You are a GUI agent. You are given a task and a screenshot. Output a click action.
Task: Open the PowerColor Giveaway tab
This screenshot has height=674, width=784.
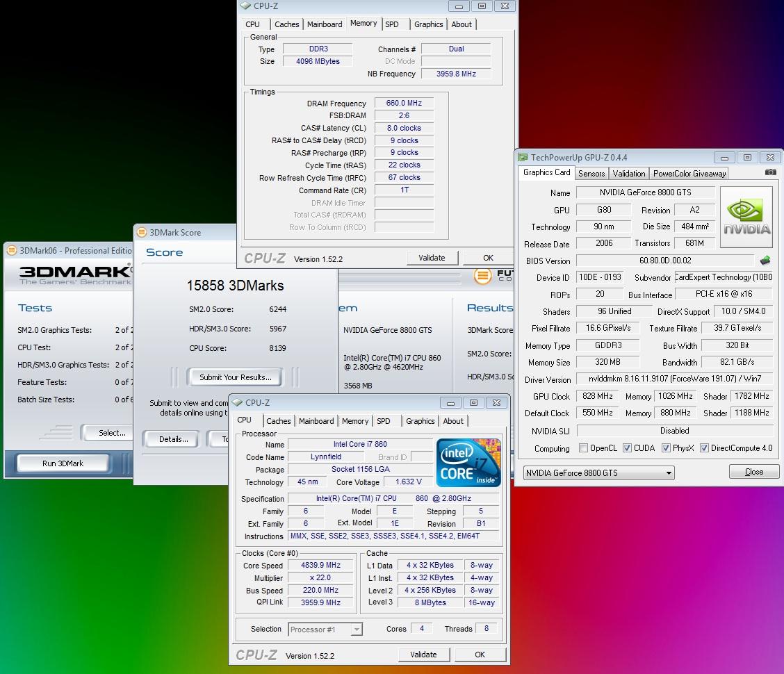pyautogui.click(x=689, y=174)
